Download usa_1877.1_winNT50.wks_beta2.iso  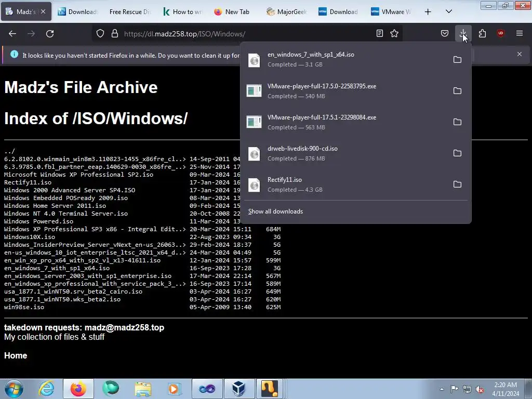click(x=62, y=299)
